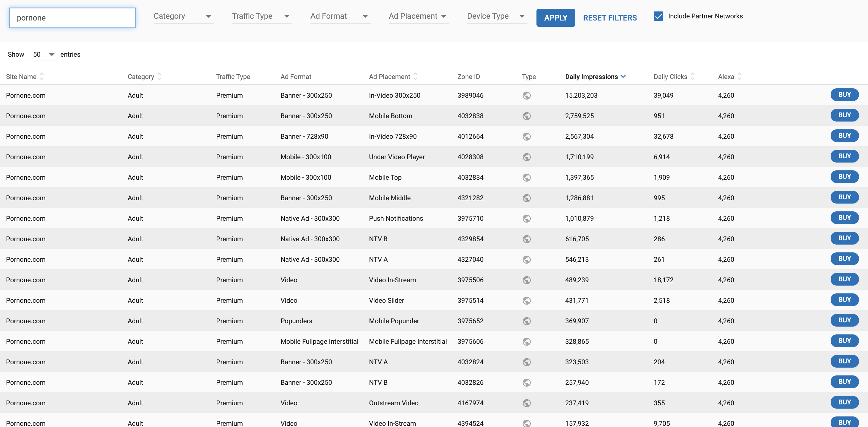The image size is (868, 427).
Task: Sort table by Category column header
Action: pos(144,77)
